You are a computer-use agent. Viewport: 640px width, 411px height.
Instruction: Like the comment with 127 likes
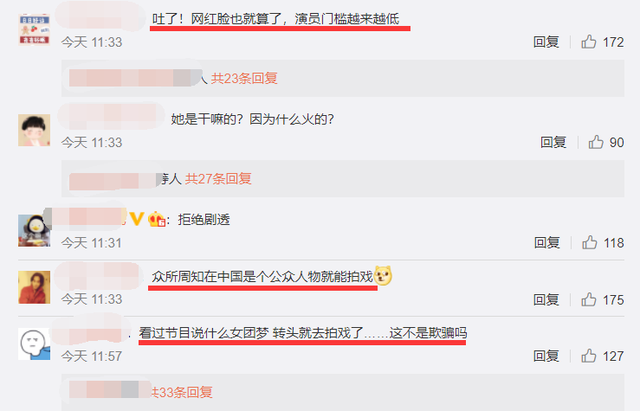(x=589, y=356)
